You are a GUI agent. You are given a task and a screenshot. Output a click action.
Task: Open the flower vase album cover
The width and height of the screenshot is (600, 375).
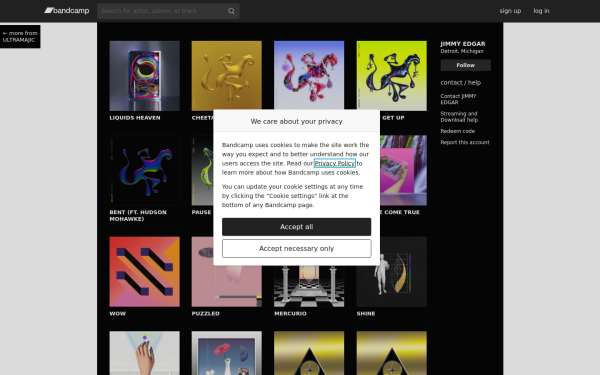[227, 353]
